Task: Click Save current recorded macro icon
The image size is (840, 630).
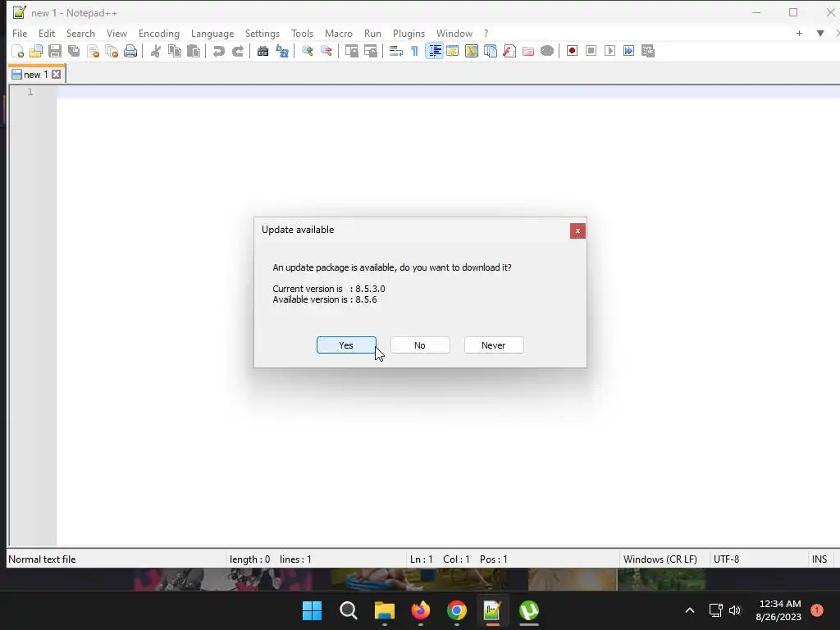Action: tap(648, 51)
